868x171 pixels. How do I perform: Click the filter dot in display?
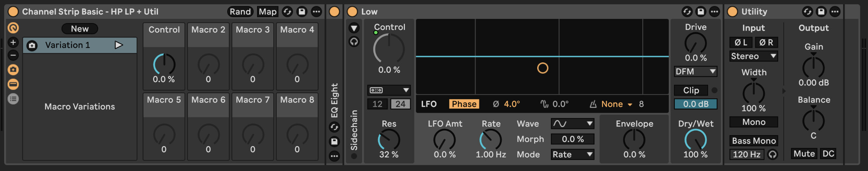point(542,68)
